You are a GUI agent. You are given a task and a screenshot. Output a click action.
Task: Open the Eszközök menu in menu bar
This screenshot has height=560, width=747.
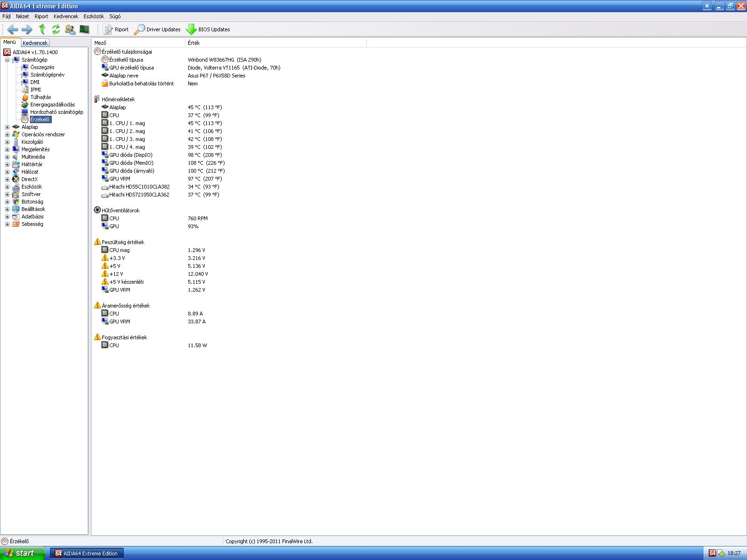(94, 16)
